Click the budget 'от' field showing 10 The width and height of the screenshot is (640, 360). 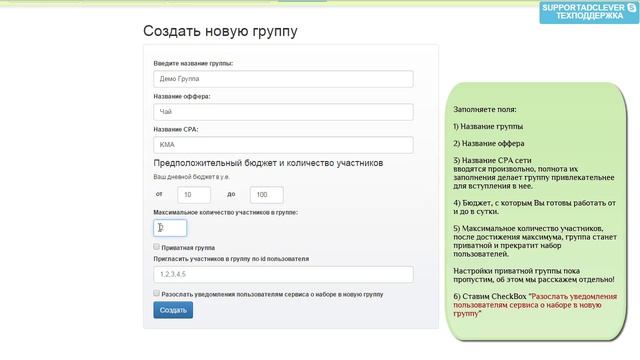tap(194, 195)
